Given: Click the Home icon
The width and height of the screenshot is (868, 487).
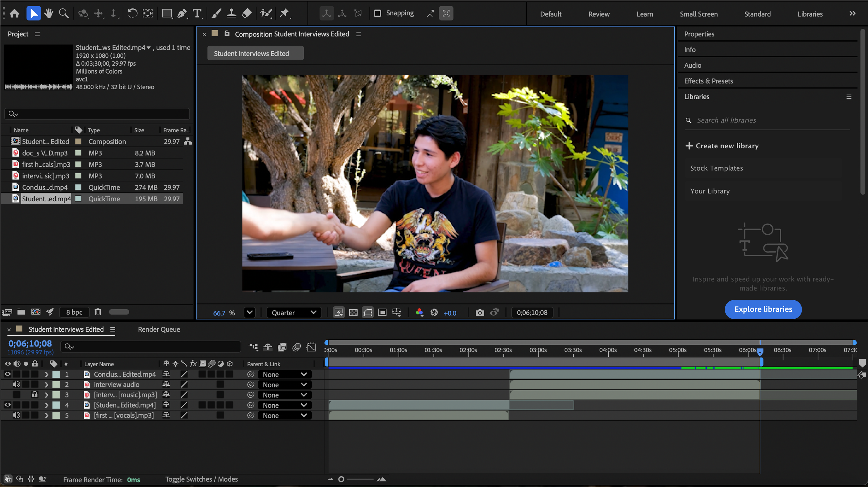Looking at the screenshot, I should point(15,14).
